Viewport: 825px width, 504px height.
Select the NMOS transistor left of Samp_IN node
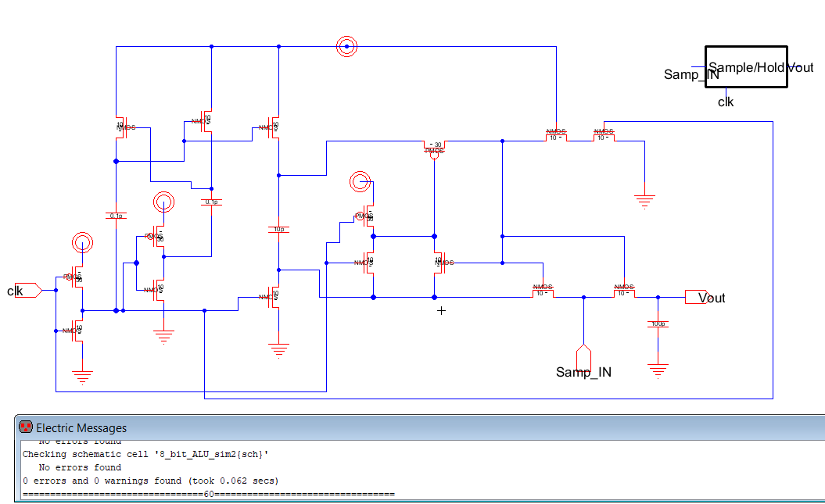[x=543, y=291]
